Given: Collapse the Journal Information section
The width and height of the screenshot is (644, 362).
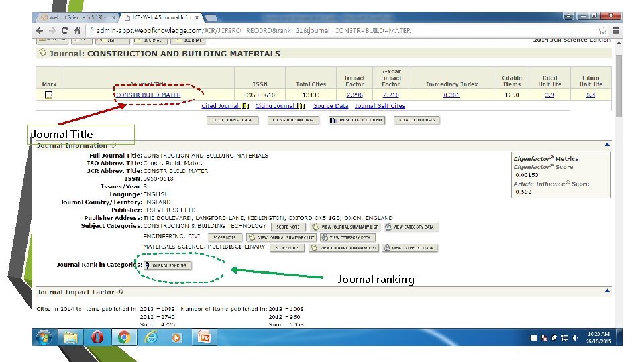Looking at the screenshot, I should 607,145.
